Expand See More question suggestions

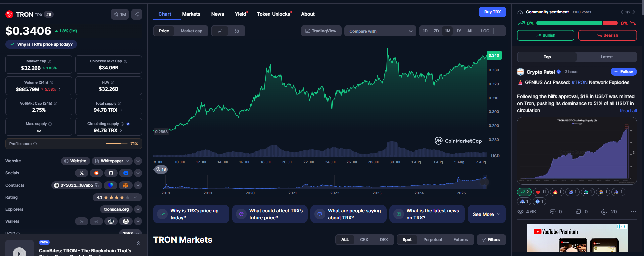(x=487, y=214)
